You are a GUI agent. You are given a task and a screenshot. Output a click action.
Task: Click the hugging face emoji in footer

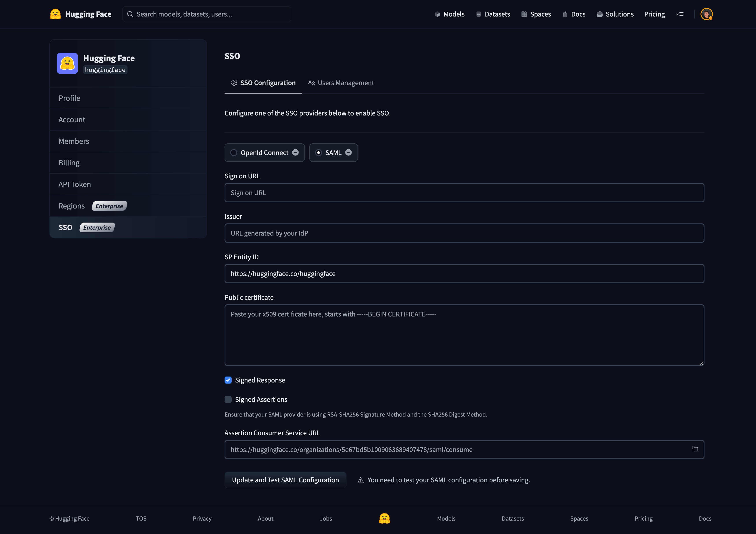point(384,518)
